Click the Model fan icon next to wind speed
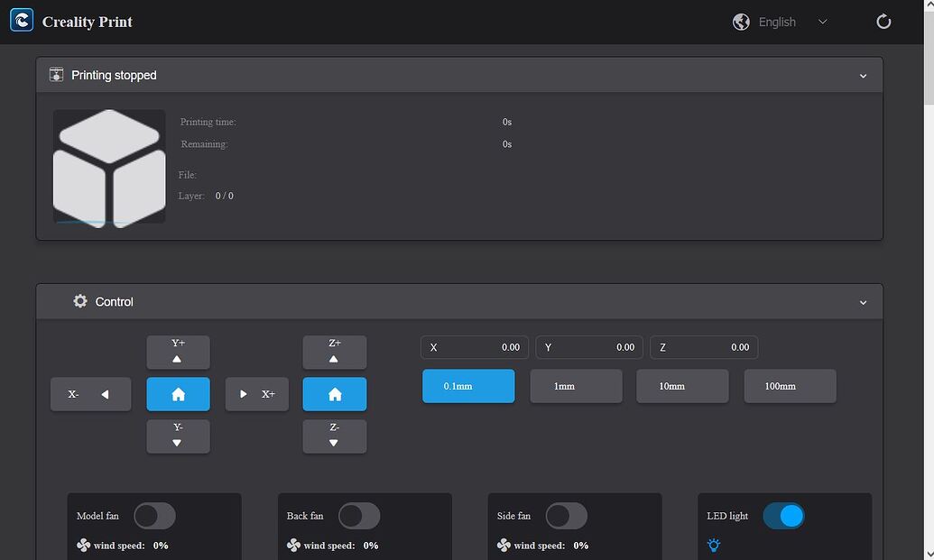Image resolution: width=934 pixels, height=560 pixels. tap(83, 546)
